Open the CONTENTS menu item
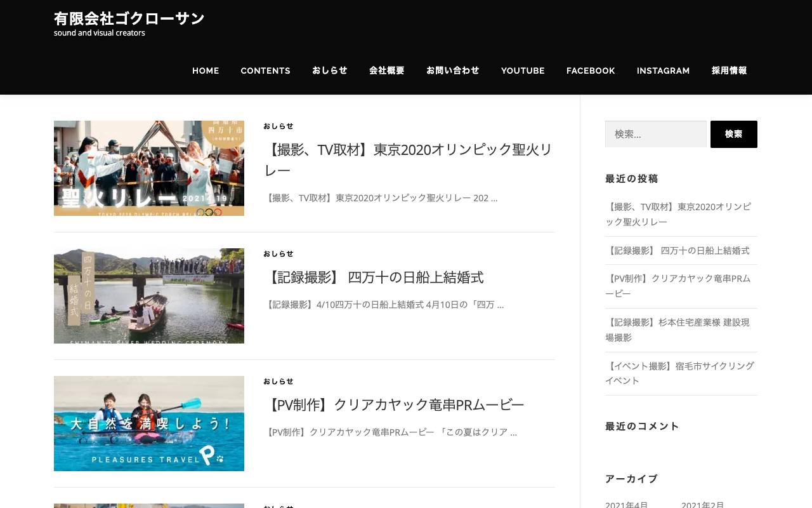This screenshot has height=508, width=812. 265,70
